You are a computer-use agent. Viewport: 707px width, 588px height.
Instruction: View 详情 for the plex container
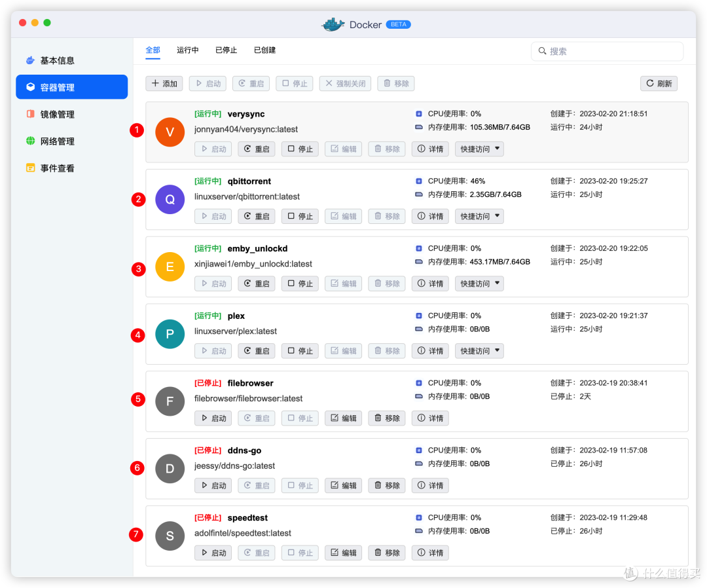pos(430,350)
